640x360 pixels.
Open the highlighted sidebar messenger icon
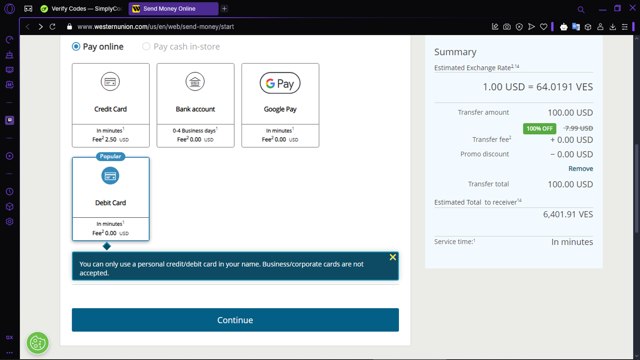pos(9,120)
